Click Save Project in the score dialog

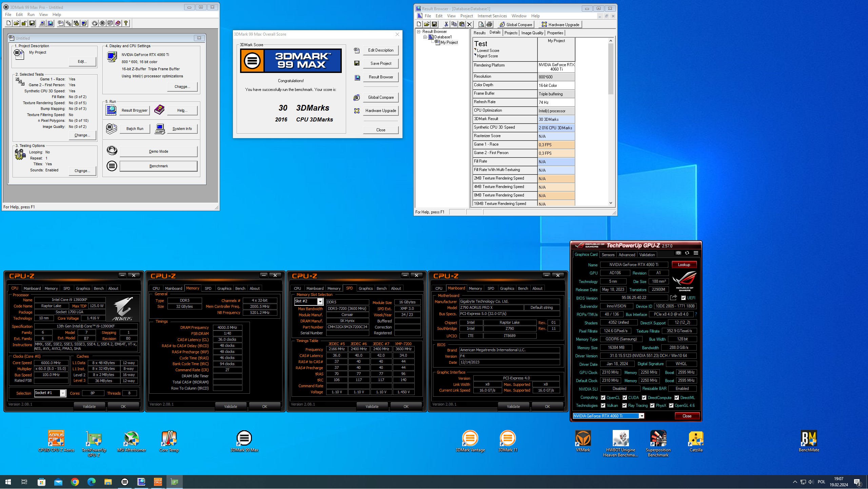[x=381, y=63]
